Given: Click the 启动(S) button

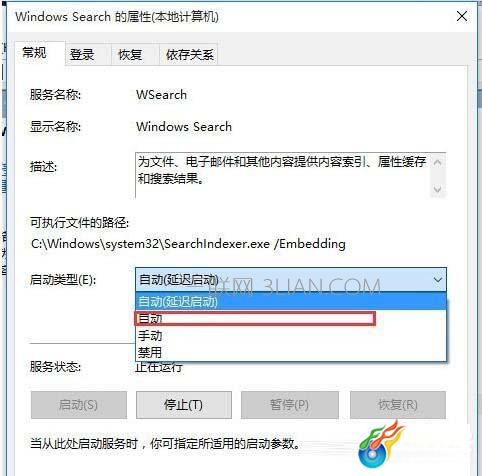Looking at the screenshot, I should pos(79,405).
